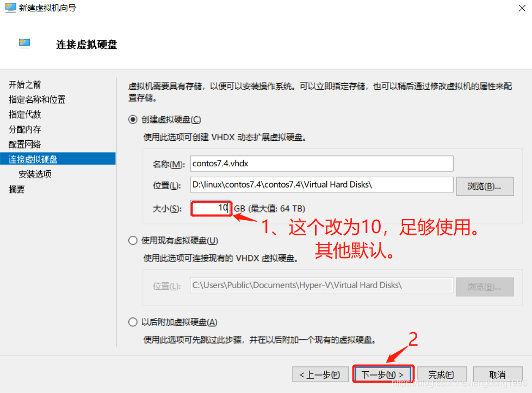Click the wizard icon in the title bar
This screenshot has height=393, width=532.
click(10, 8)
